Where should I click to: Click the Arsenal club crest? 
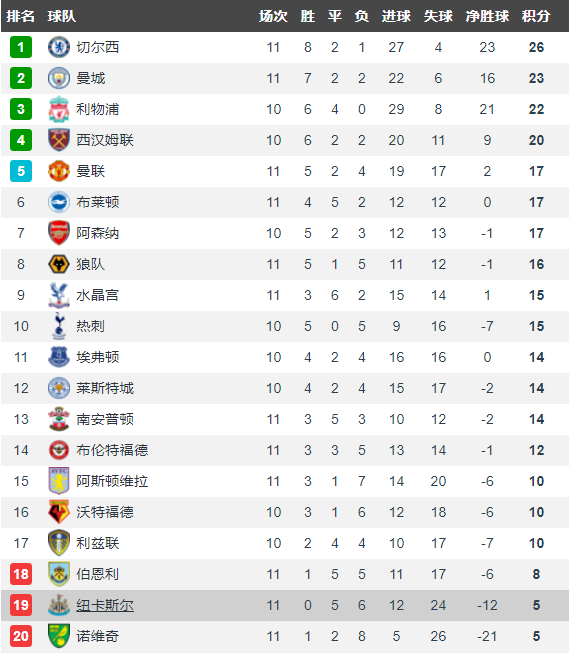coord(58,233)
